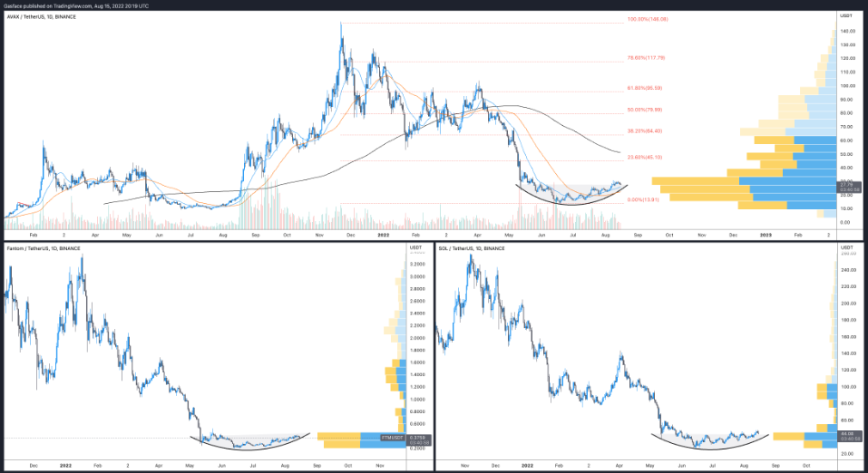Select the 78.60% (117.79) Fibonacci level label
Viewport: 868px width, 473px height.
point(646,58)
